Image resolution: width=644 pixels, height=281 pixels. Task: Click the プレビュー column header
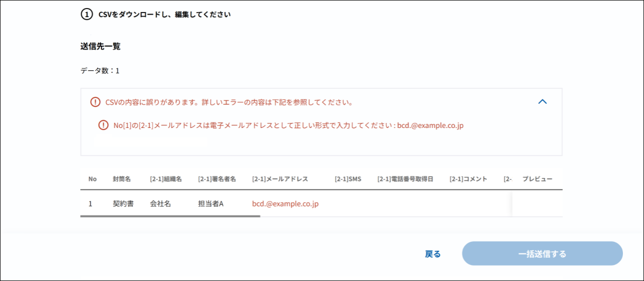(537, 179)
